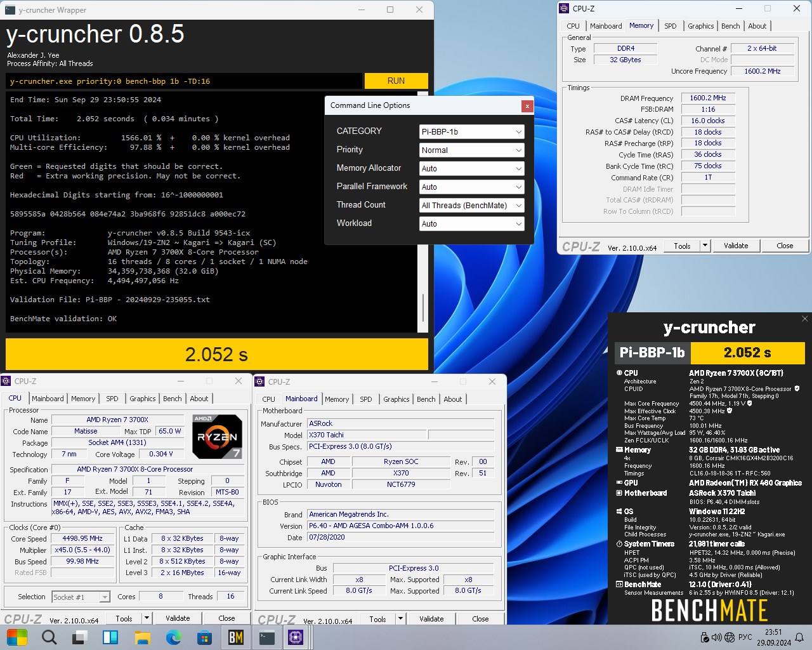Click the CPU-Z Mainboard window title icon
This screenshot has width=812, height=650.
pos(259,381)
